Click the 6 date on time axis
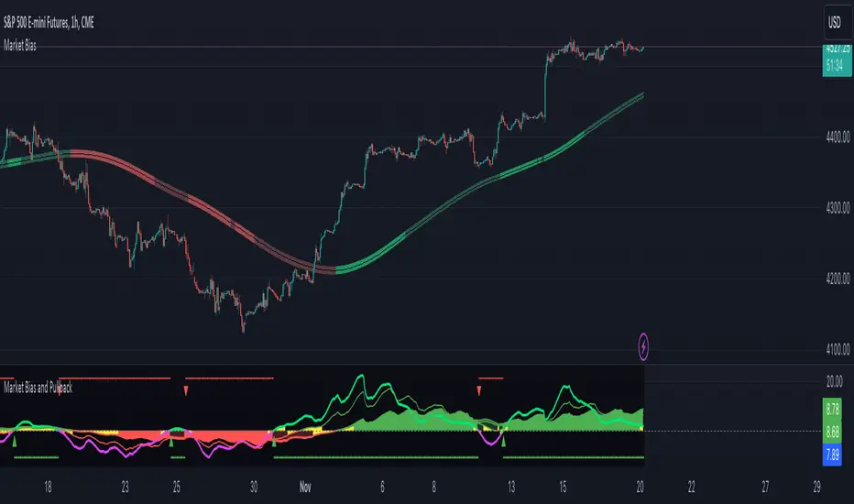 (382, 488)
